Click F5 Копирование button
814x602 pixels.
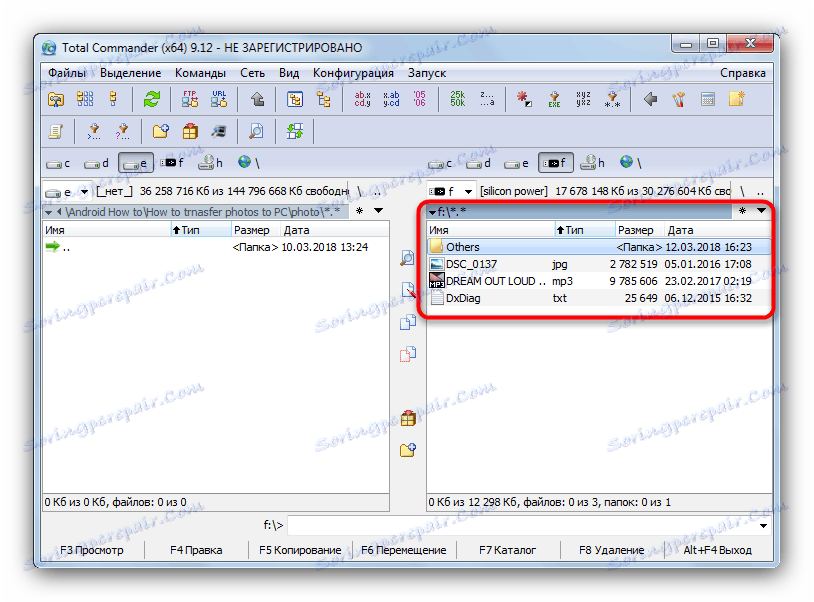[300, 550]
